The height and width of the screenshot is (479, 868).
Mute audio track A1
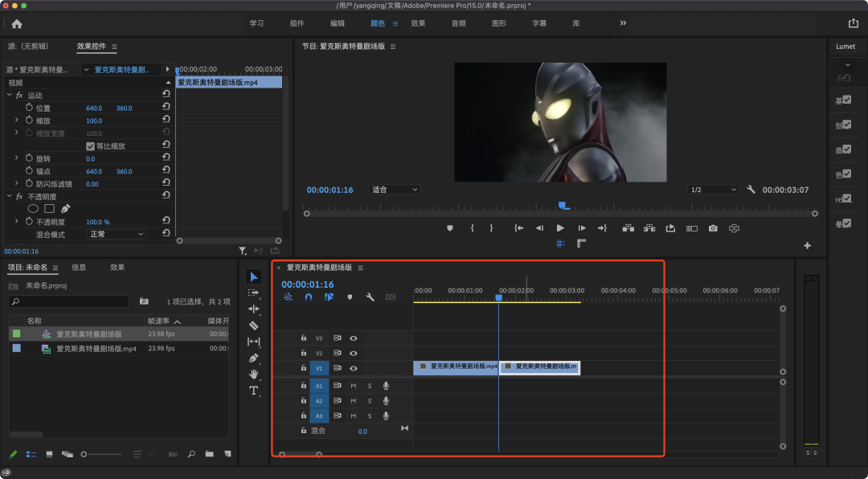point(353,386)
